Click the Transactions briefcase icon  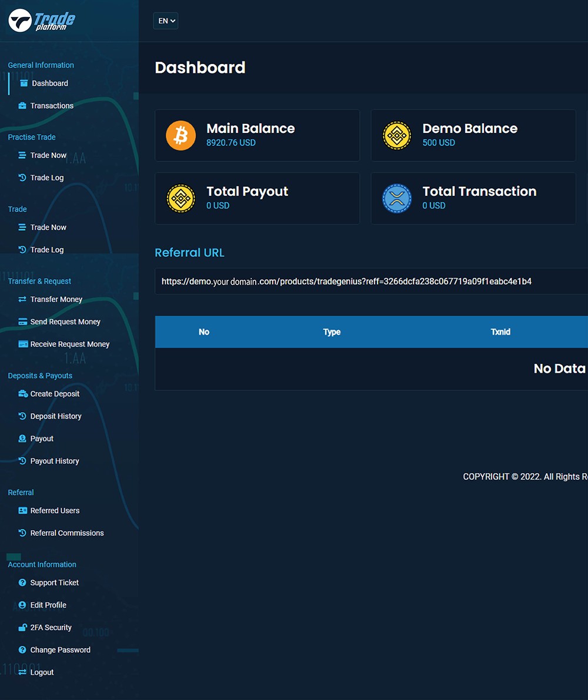click(x=22, y=106)
